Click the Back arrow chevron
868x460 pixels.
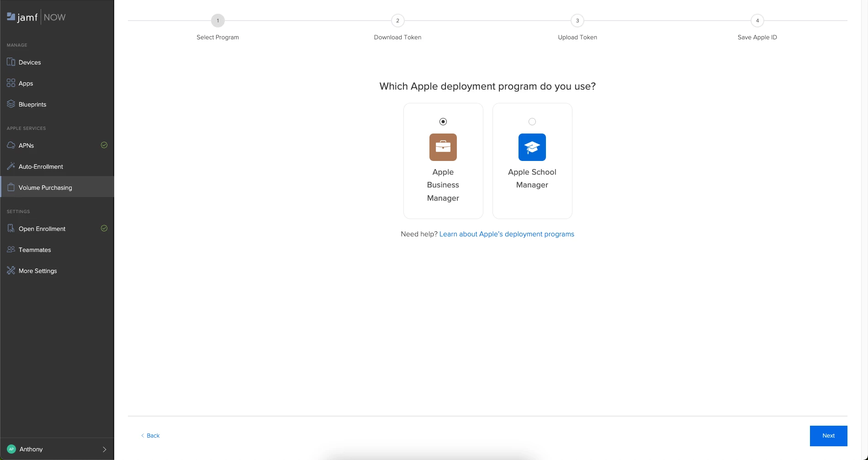[x=143, y=436]
